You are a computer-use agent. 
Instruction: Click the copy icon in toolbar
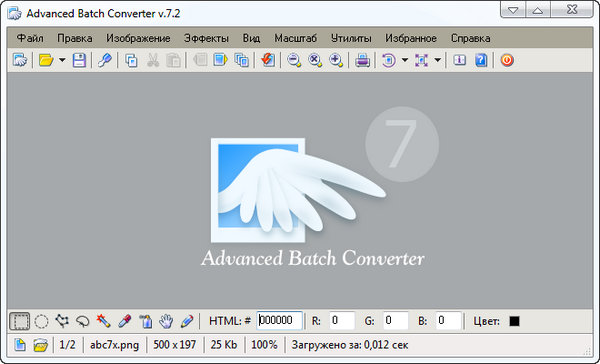[x=131, y=60]
